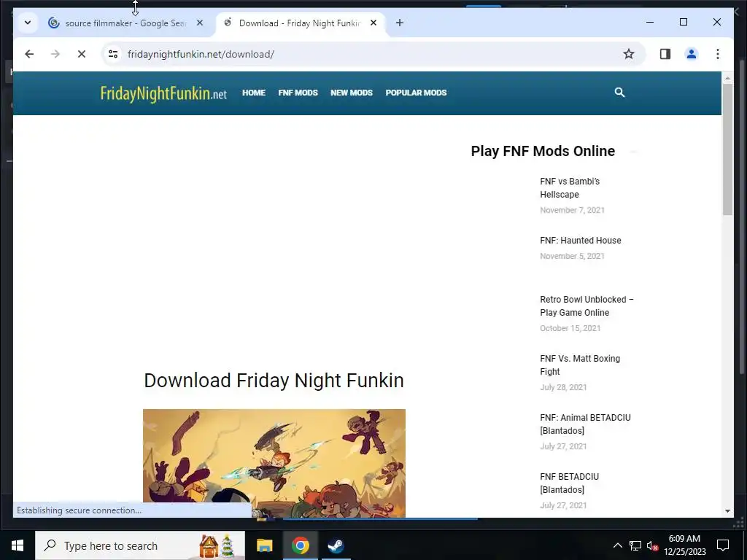Open FNF Vs. Matt Boxing Fight link
Image resolution: width=747 pixels, height=560 pixels.
(580, 365)
